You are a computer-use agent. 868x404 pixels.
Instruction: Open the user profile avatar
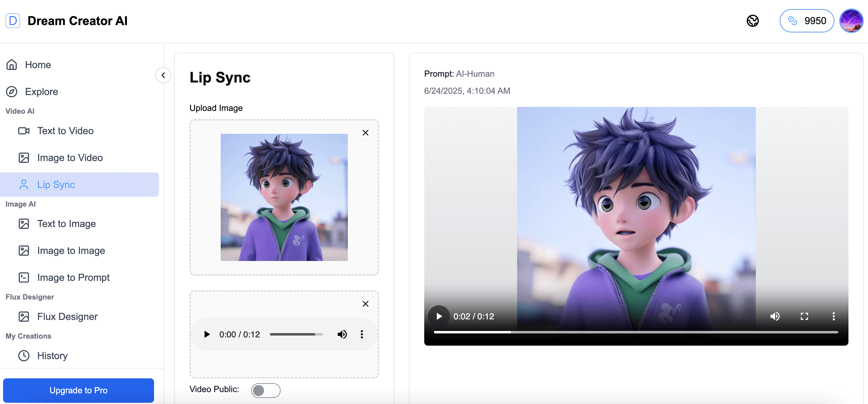pyautogui.click(x=851, y=21)
